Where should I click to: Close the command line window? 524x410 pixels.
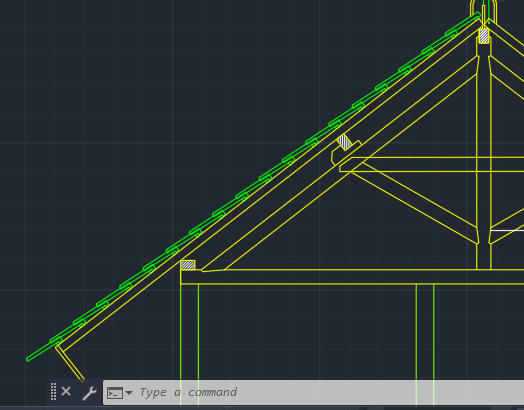[66, 391]
